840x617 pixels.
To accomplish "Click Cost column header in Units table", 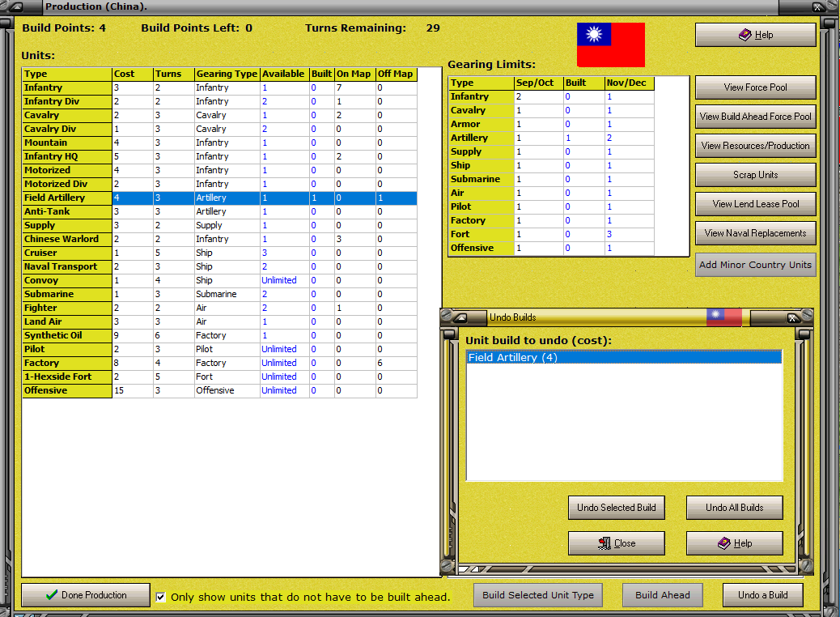I will [133, 74].
